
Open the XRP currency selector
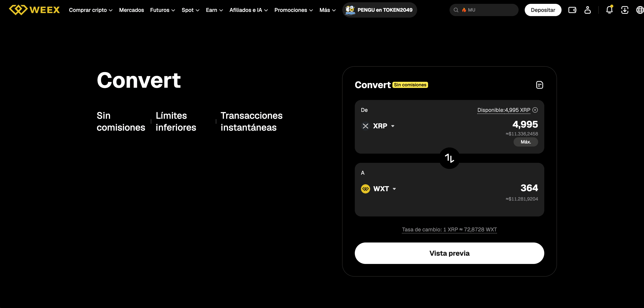[x=378, y=126]
